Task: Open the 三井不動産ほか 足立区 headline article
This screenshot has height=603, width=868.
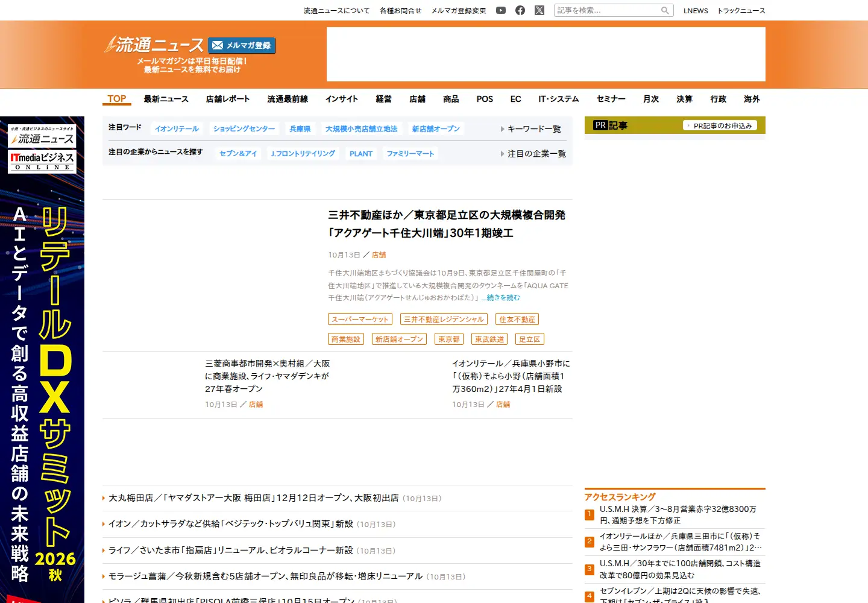Action: 447,224
